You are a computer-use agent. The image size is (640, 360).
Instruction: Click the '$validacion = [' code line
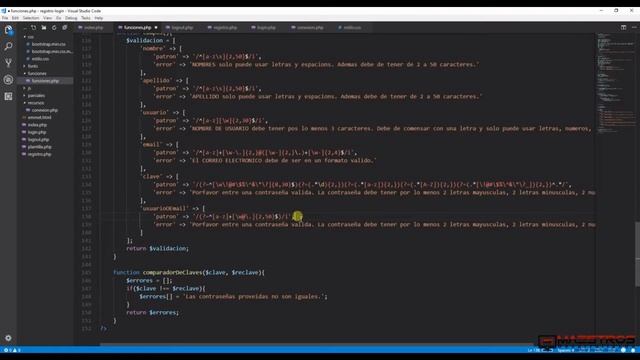click(151, 40)
